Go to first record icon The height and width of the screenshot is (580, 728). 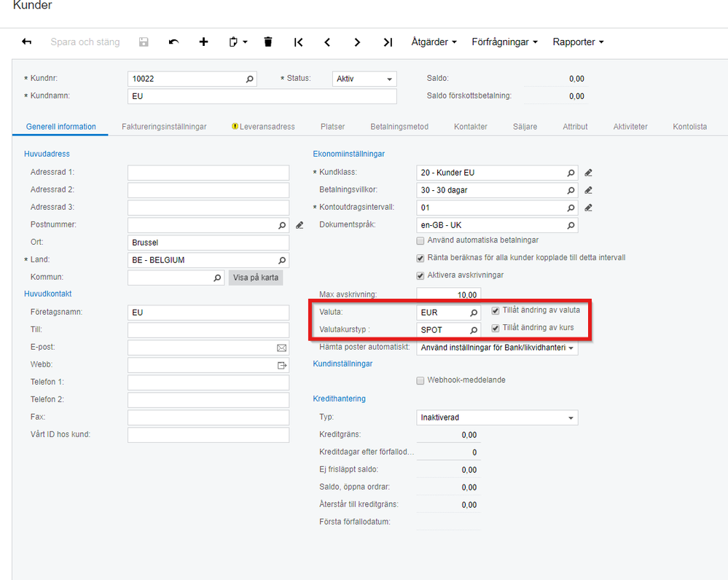pos(299,42)
